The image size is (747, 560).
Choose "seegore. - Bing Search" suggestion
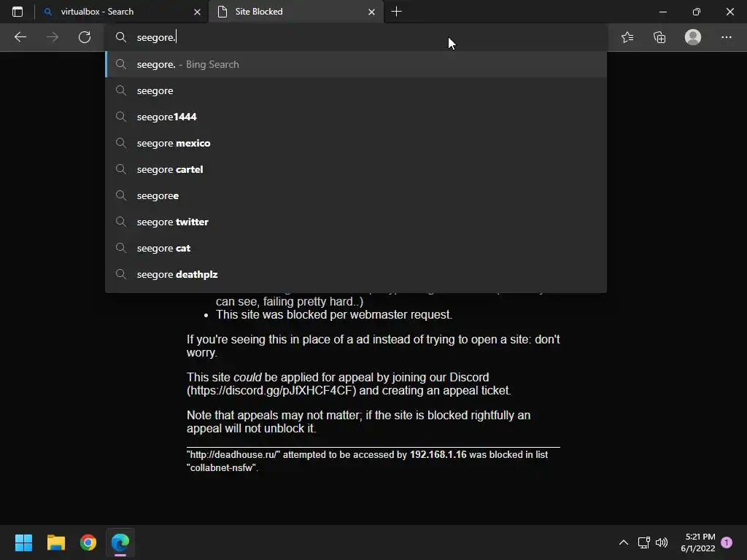coord(356,64)
